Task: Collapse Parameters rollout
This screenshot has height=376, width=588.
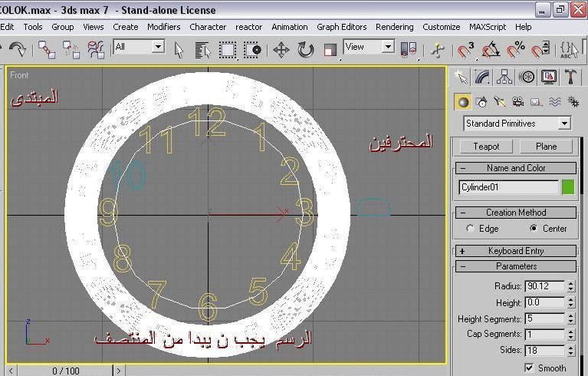Action: click(516, 266)
